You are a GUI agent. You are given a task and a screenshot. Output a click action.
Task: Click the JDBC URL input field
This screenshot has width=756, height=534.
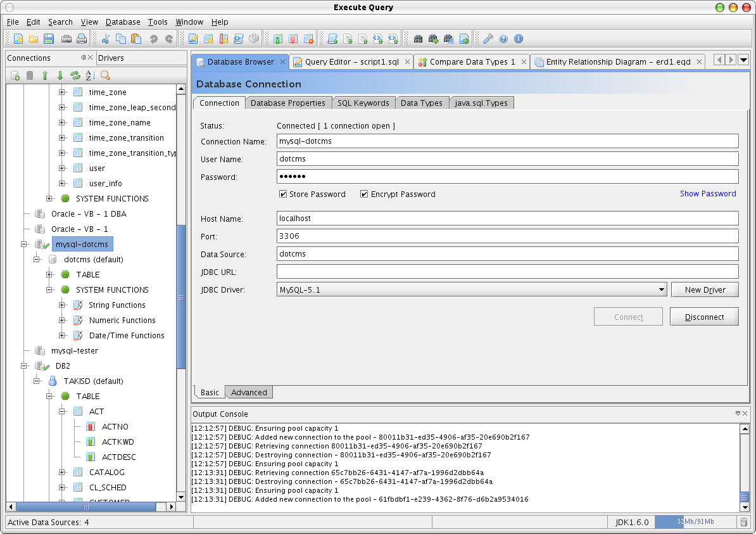508,272
